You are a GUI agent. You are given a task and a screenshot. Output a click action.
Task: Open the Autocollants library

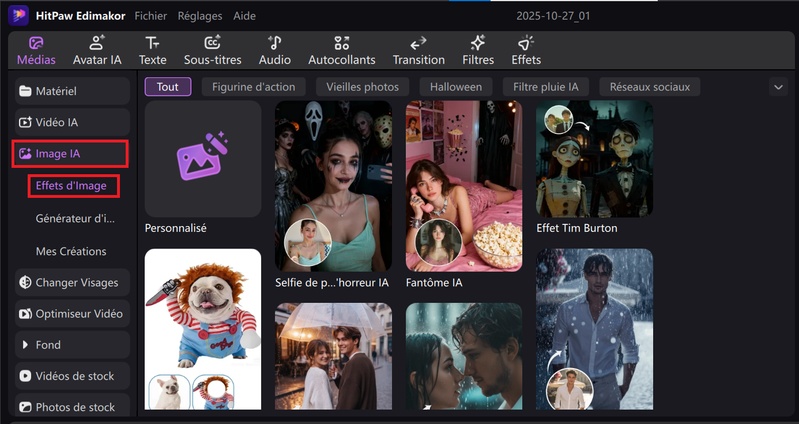coord(341,51)
